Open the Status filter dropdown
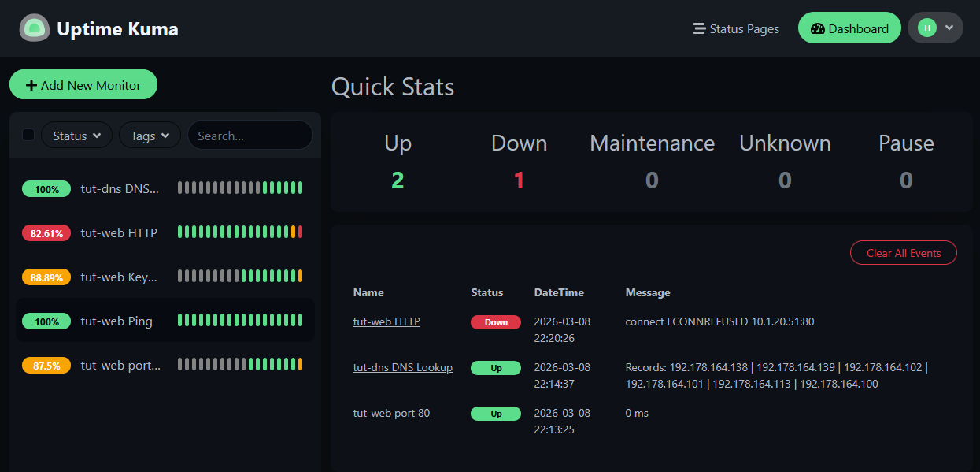980x472 pixels. (76, 135)
